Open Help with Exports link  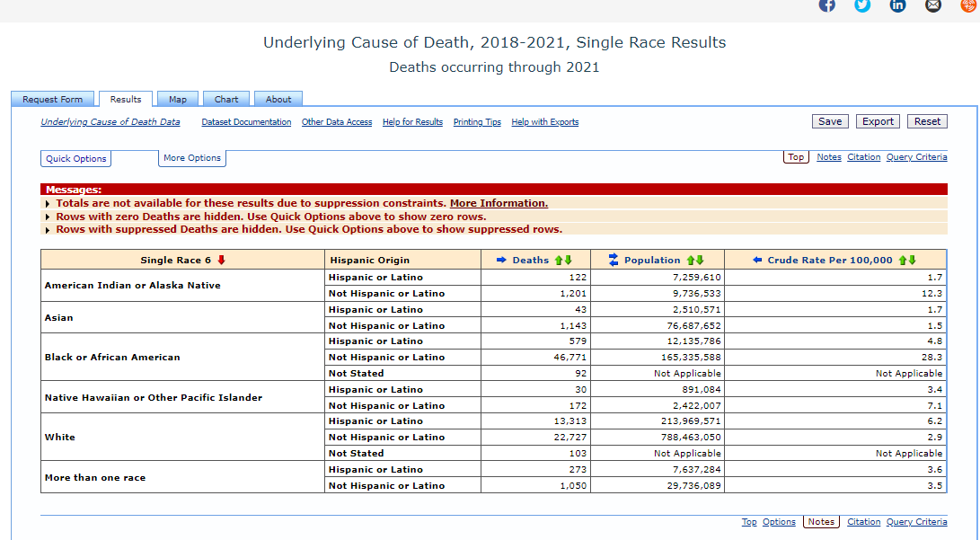click(x=545, y=122)
